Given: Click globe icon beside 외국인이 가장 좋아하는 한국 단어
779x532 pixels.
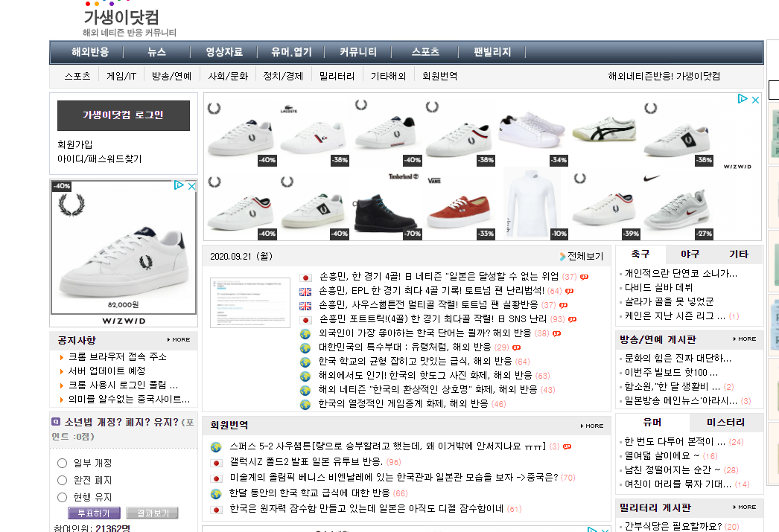Looking at the screenshot, I should pos(305,334).
